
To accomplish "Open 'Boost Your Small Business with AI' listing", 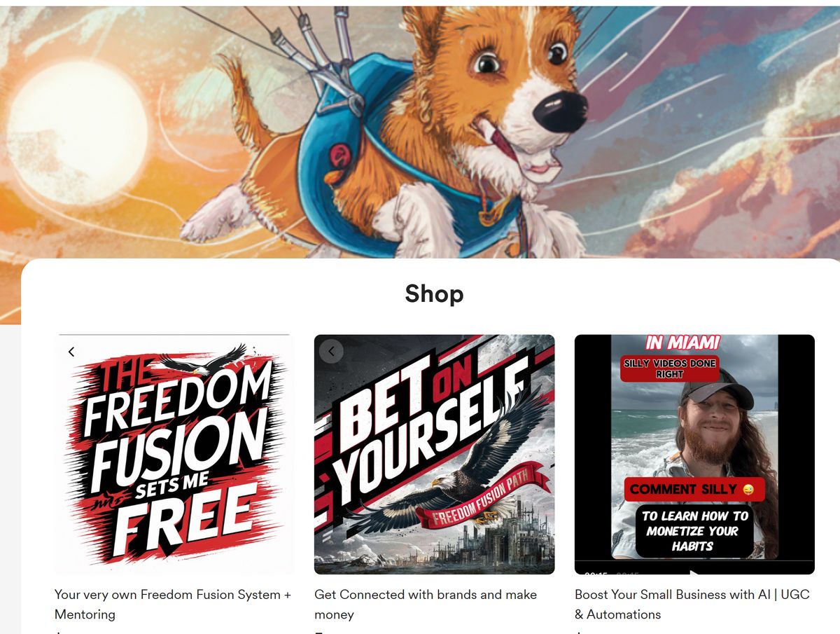I will (692, 605).
